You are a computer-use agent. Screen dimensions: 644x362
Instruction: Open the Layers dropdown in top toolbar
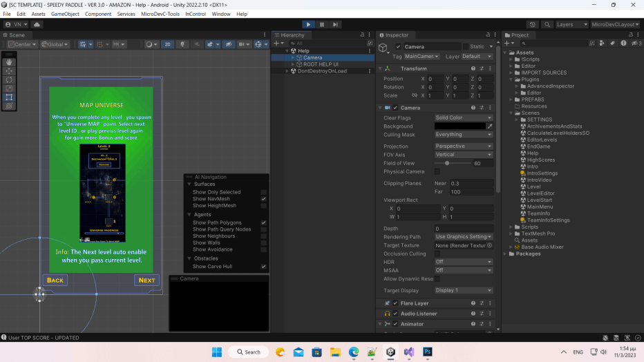coord(571,24)
